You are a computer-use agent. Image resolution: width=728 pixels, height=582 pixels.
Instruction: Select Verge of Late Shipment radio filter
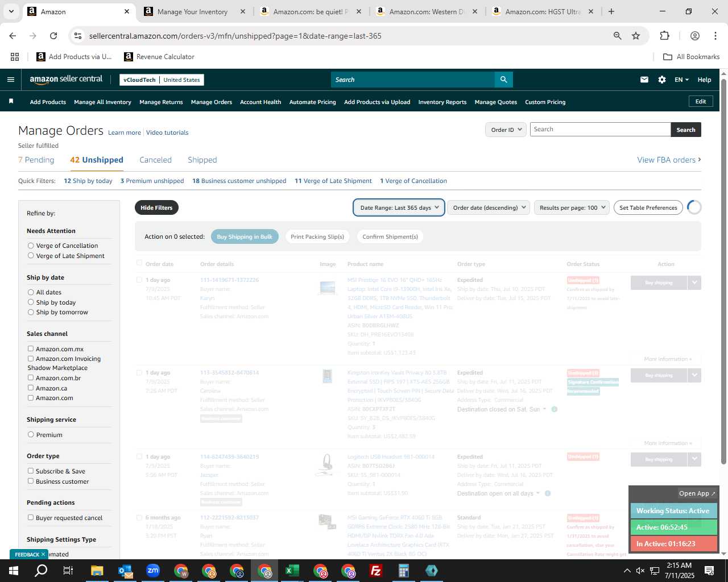31,256
